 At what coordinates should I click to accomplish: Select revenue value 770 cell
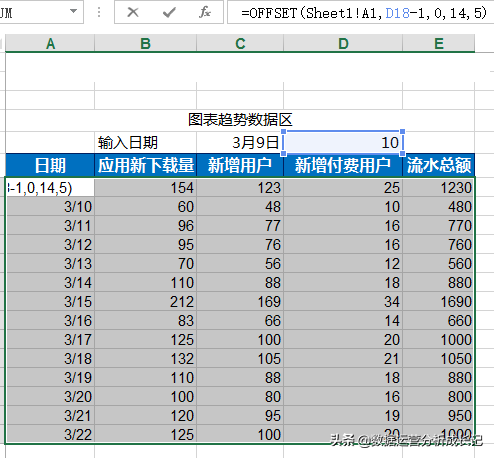click(439, 226)
